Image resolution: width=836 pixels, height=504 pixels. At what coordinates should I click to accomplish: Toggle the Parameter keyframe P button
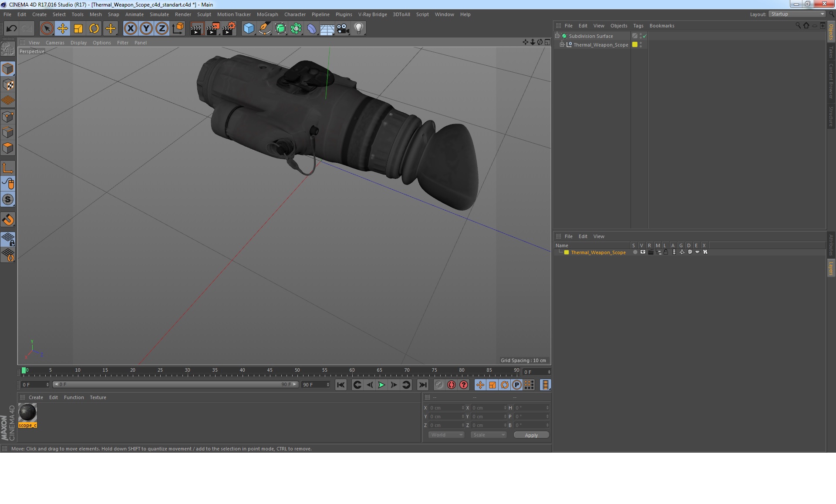(517, 385)
